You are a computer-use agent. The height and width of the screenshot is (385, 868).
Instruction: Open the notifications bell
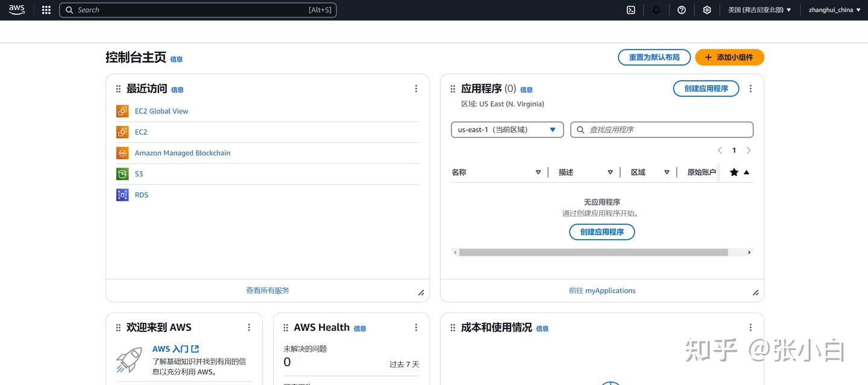tap(656, 10)
